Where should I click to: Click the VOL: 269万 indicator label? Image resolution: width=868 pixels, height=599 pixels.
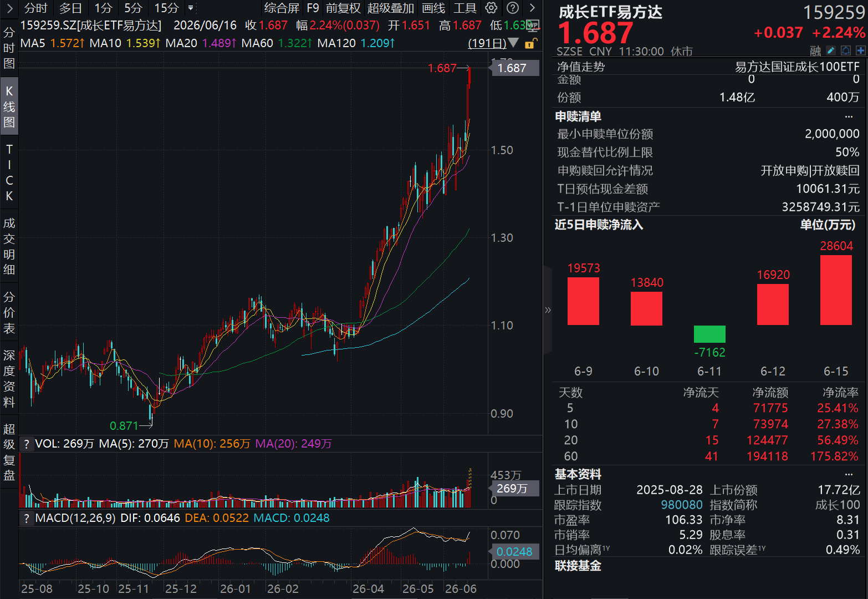tap(64, 444)
